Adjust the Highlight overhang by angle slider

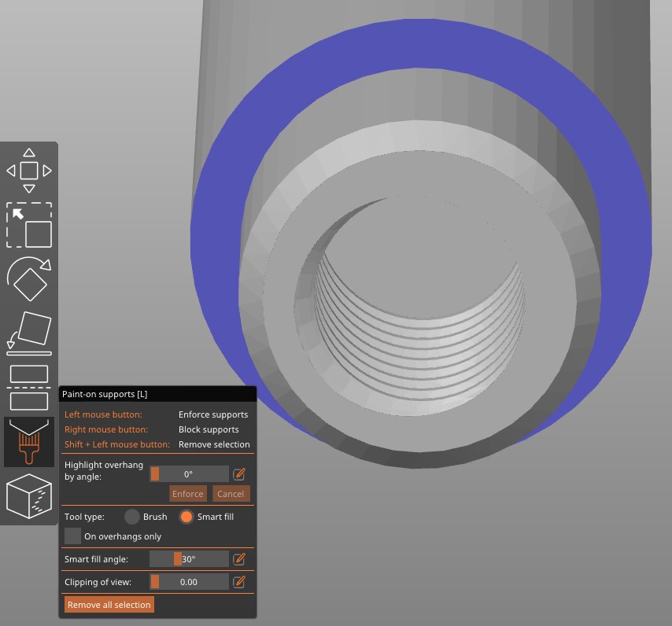(189, 474)
